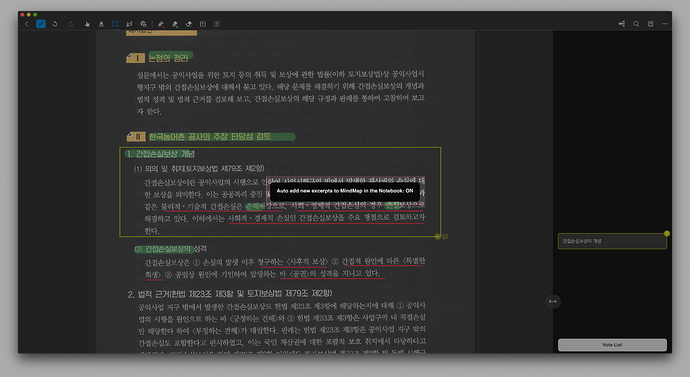Go back using the left chevron
Image resolution: width=690 pixels, height=377 pixels.
[26, 24]
